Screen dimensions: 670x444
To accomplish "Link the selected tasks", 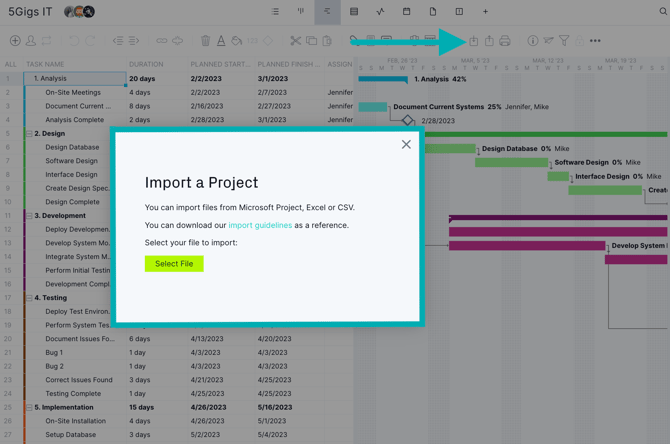I will [x=162, y=41].
